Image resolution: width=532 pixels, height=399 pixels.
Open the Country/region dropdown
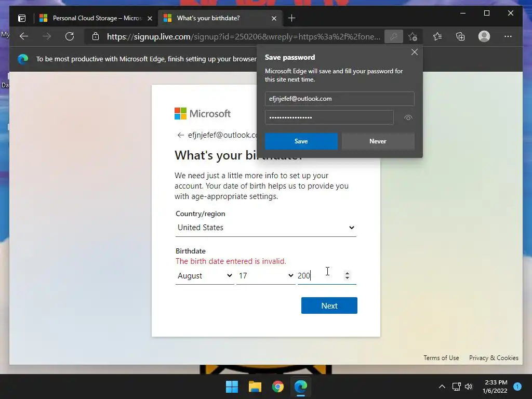[x=265, y=228]
